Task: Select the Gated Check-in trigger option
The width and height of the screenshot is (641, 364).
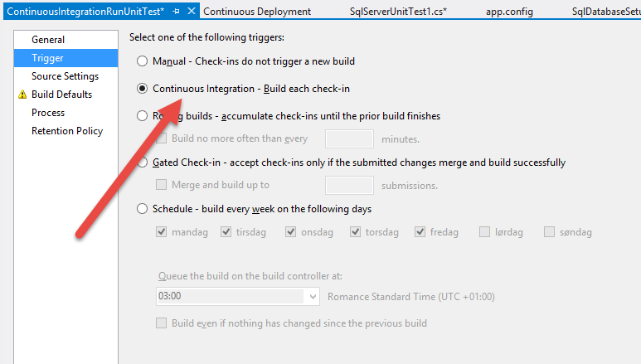Action: pyautogui.click(x=143, y=163)
